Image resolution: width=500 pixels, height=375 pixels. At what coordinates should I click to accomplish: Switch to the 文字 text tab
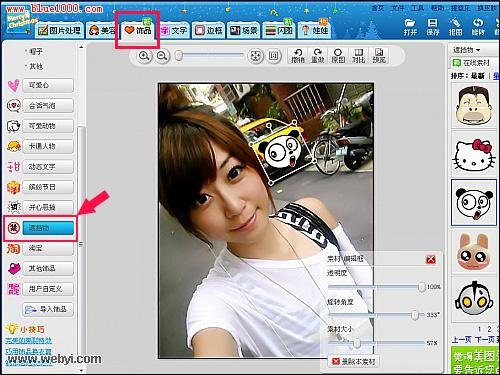click(174, 31)
